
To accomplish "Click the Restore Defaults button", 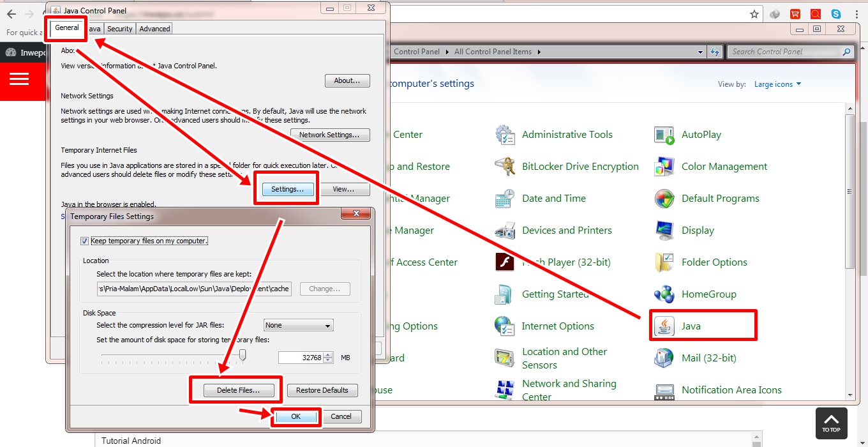I will click(322, 390).
